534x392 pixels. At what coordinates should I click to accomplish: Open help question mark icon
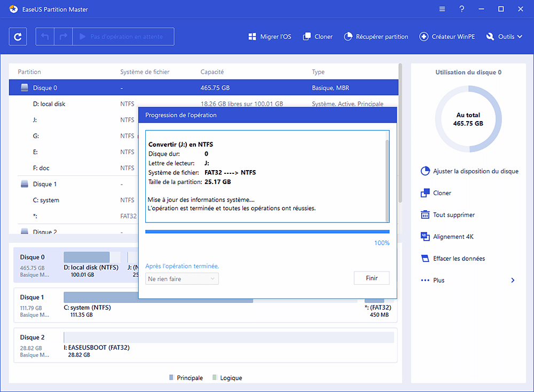pyautogui.click(x=461, y=9)
